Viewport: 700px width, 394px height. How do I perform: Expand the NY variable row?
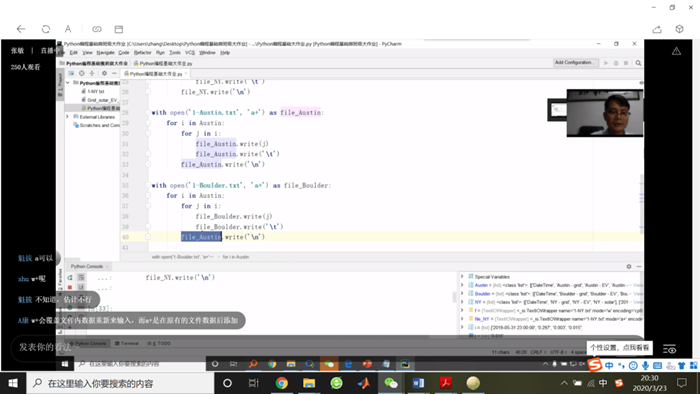462,302
